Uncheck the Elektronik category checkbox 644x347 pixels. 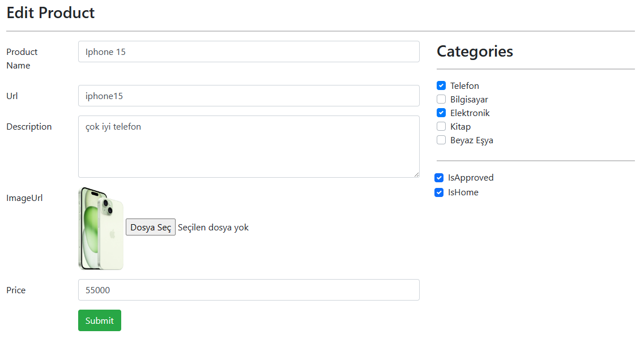tap(441, 113)
